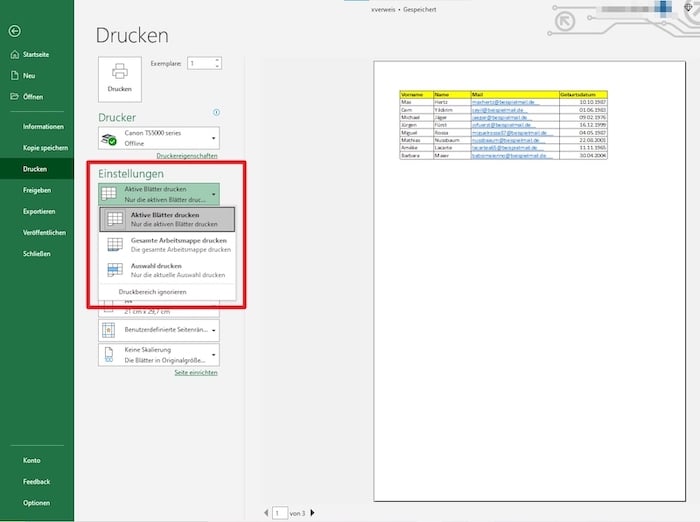Increase the Exemplare copies count

218,60
